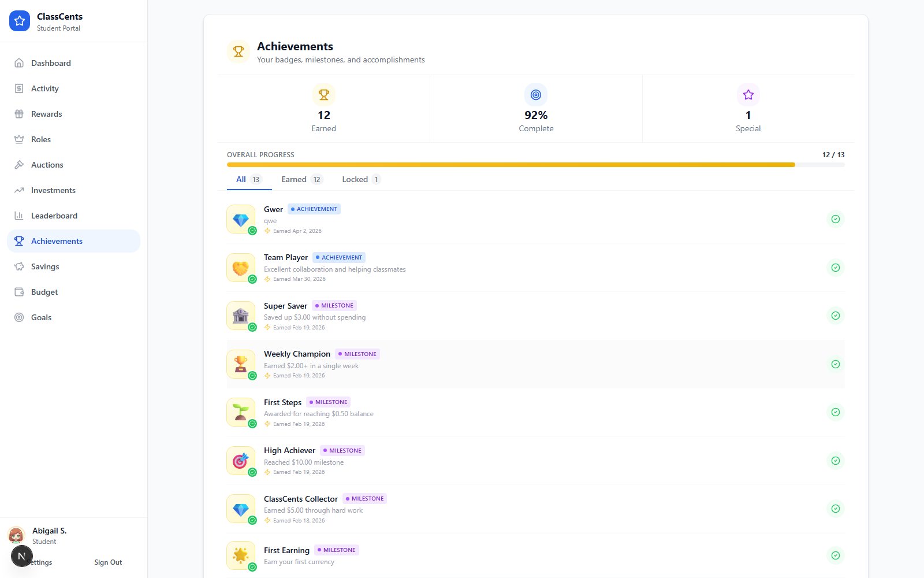924x578 pixels.
Task: Click the green checkmark on the Gwer row
Action: [x=836, y=219]
